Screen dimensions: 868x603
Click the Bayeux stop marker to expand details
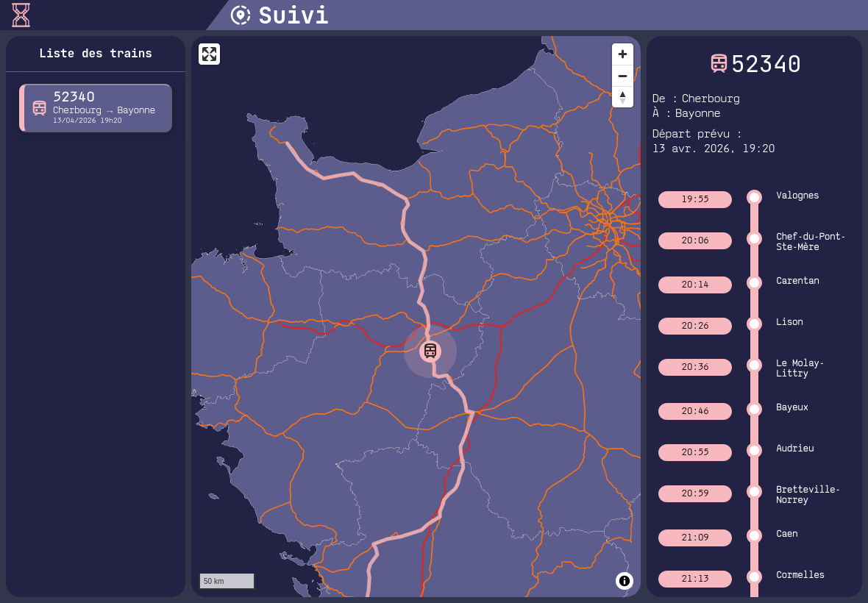(x=753, y=409)
